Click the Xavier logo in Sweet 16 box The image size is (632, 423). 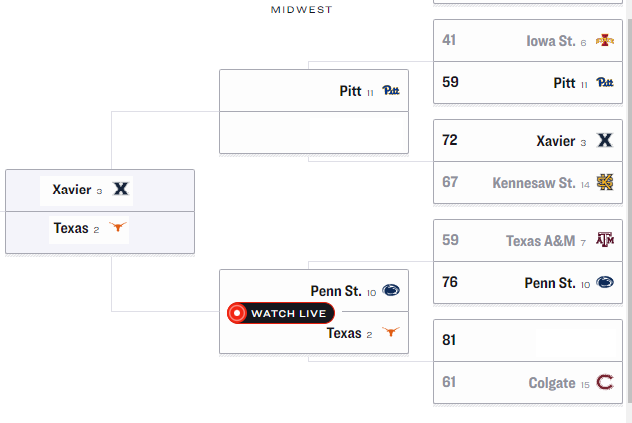[x=121, y=190]
